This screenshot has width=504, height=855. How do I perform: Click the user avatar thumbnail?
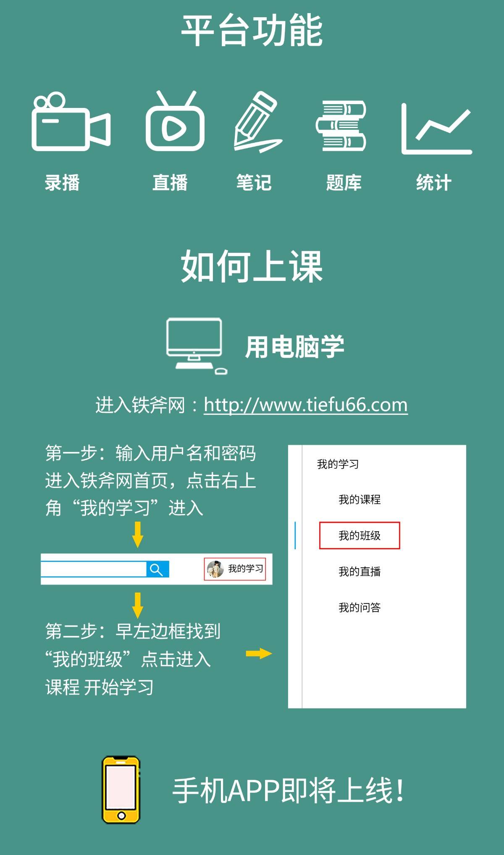215,569
